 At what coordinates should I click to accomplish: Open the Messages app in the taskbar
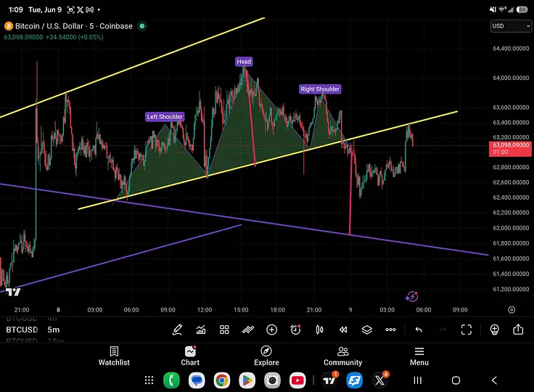tap(197, 380)
